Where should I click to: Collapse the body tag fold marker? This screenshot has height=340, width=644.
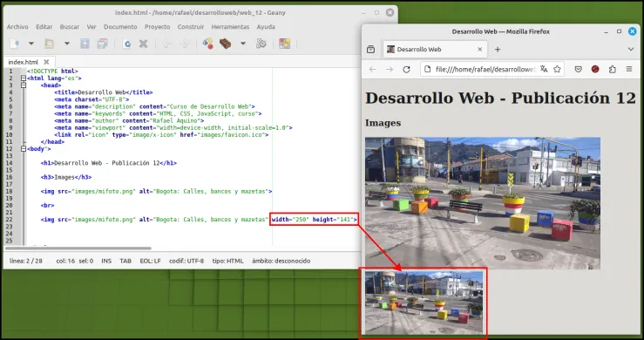point(24,149)
